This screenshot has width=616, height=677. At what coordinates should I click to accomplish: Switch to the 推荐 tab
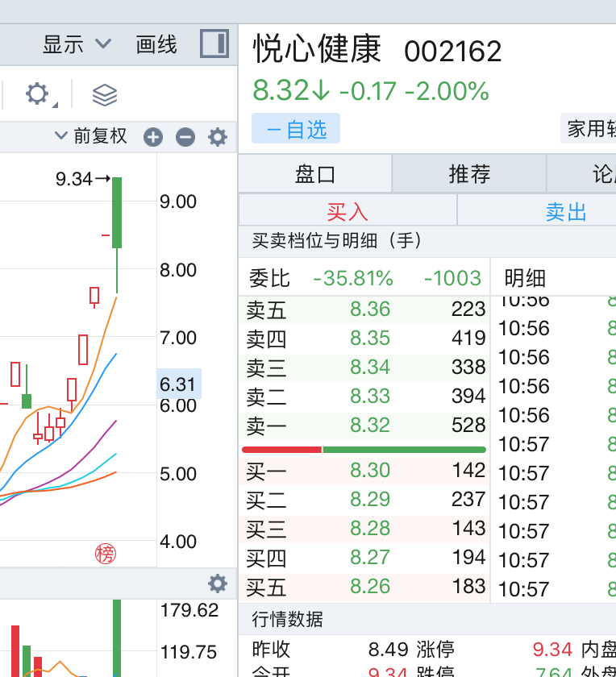coord(469,174)
